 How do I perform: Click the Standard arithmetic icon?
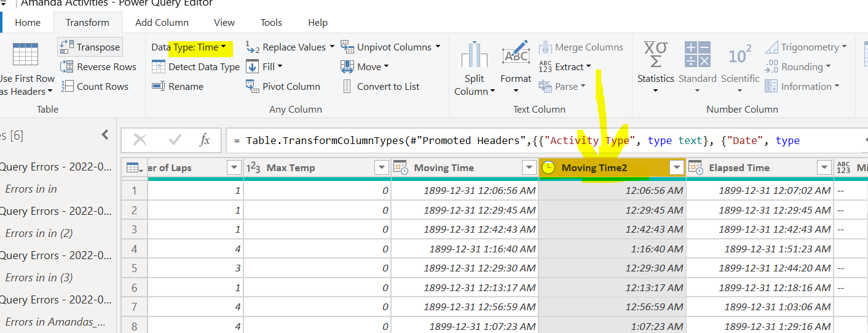[698, 55]
